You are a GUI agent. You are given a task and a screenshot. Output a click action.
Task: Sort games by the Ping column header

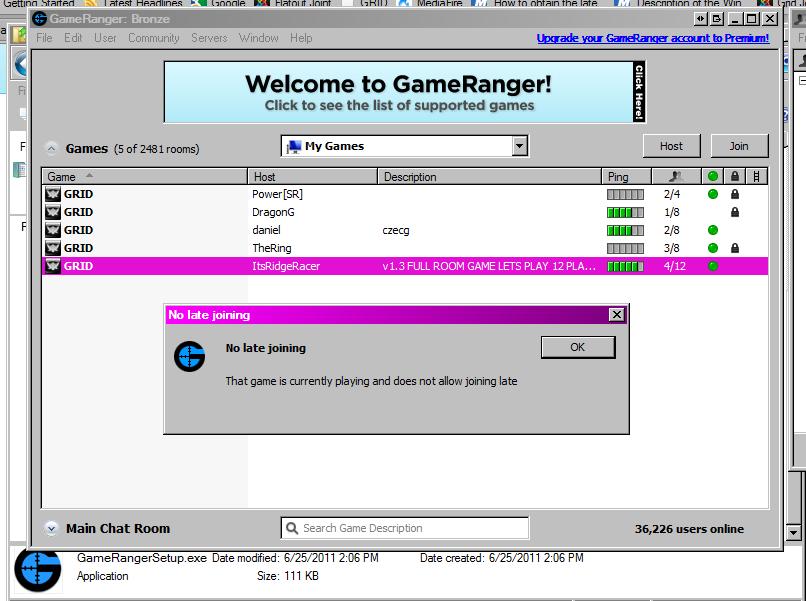(627, 177)
